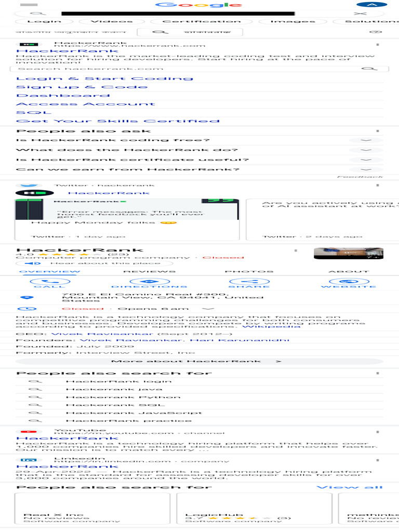Open the 'Access Account' sitelink

(86, 104)
